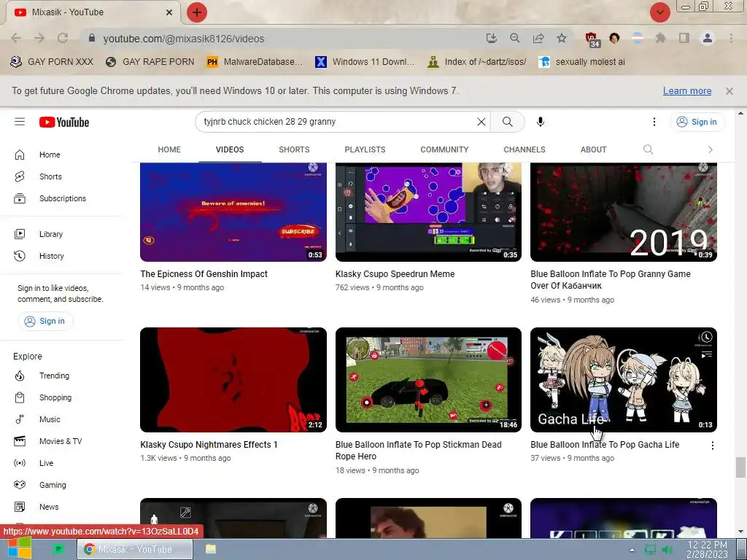This screenshot has width=747, height=560.
Task: Click the browser zoom magnifier icon
Action: click(514, 38)
